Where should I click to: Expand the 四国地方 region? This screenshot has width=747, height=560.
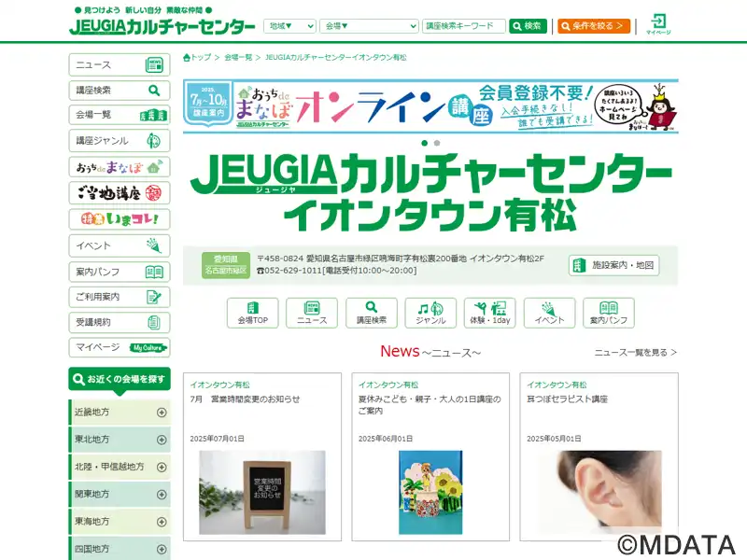(x=162, y=549)
